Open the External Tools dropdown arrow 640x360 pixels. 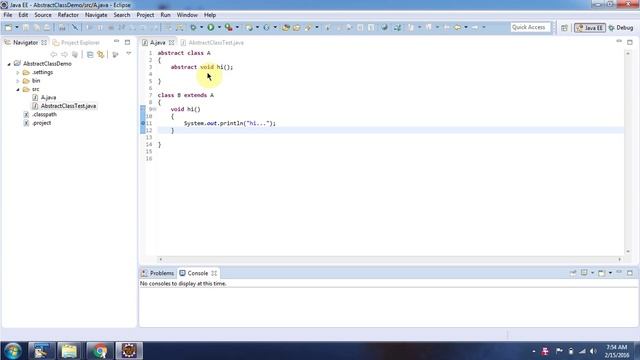tap(238, 27)
